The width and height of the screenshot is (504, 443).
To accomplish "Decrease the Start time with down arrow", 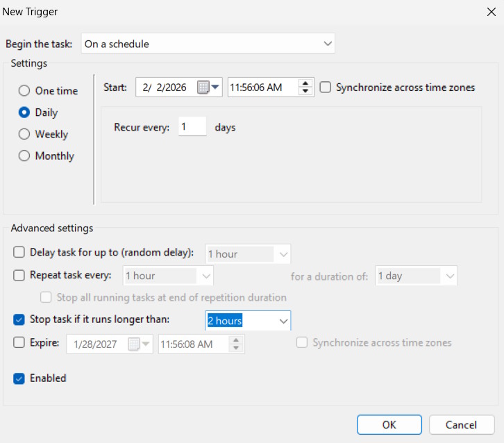I will 305,92.
